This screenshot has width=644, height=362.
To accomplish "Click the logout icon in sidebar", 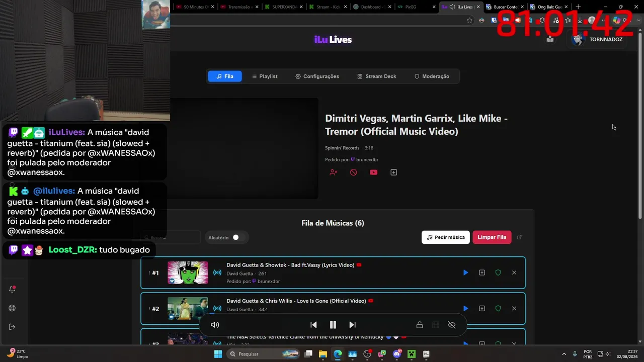I will tap(13, 327).
